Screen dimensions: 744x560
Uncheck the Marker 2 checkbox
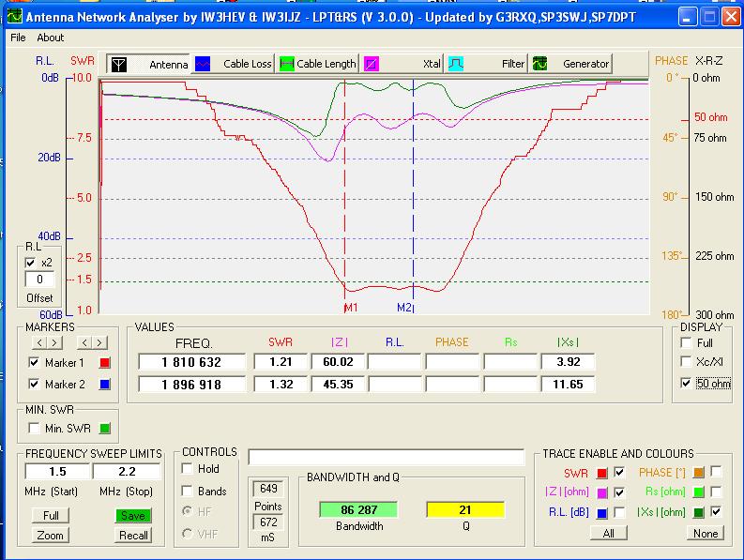(35, 385)
